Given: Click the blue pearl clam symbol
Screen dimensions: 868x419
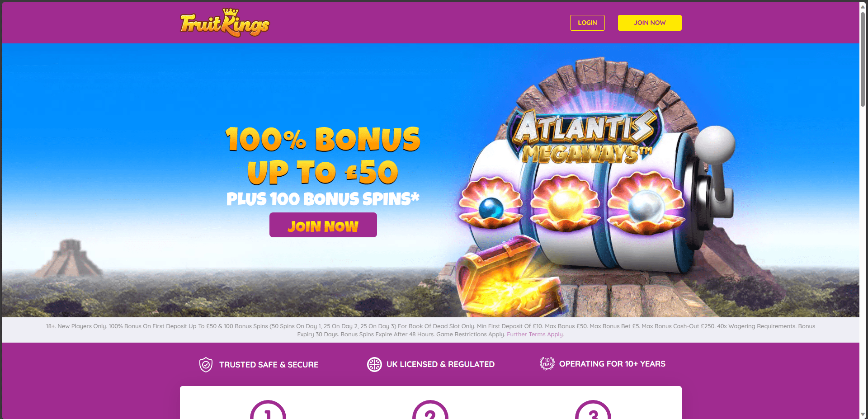Looking at the screenshot, I should [491, 203].
